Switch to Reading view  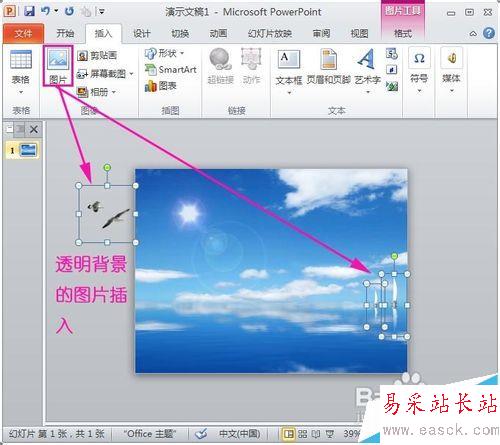pos(316,434)
